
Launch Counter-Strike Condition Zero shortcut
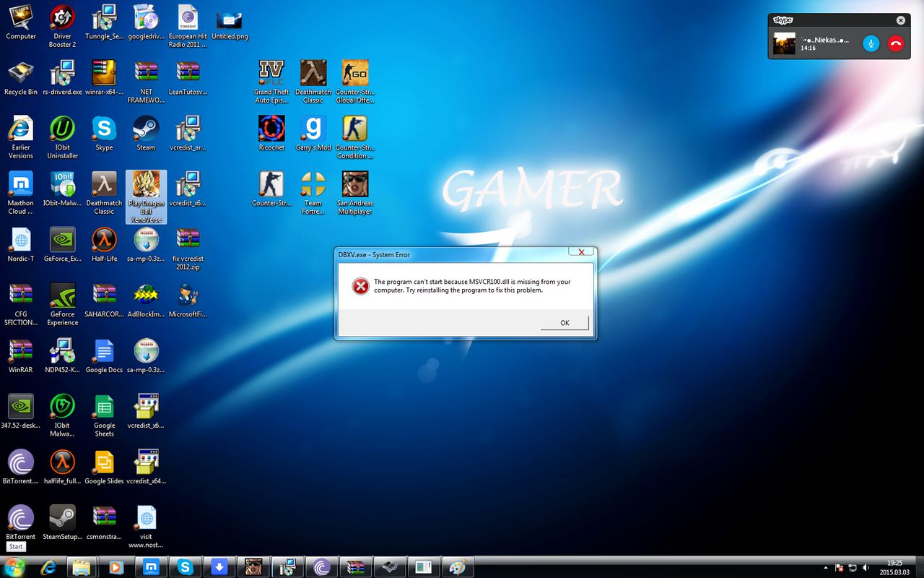(x=354, y=137)
